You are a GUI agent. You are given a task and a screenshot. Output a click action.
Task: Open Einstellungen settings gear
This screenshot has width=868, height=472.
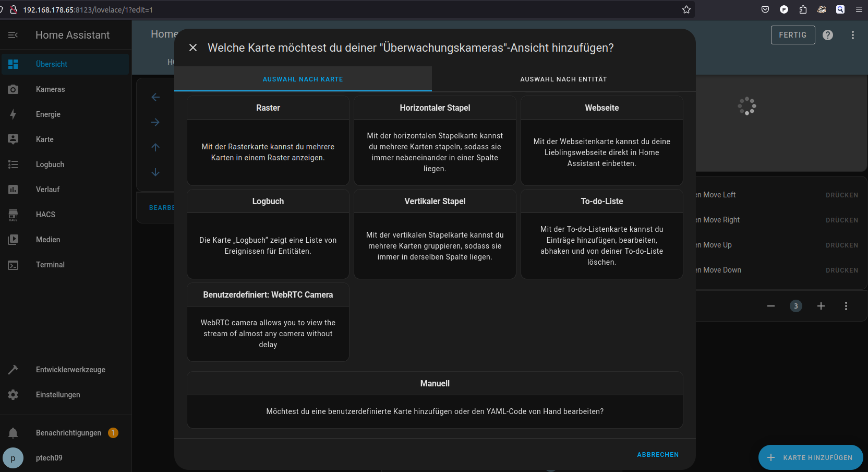point(58,395)
